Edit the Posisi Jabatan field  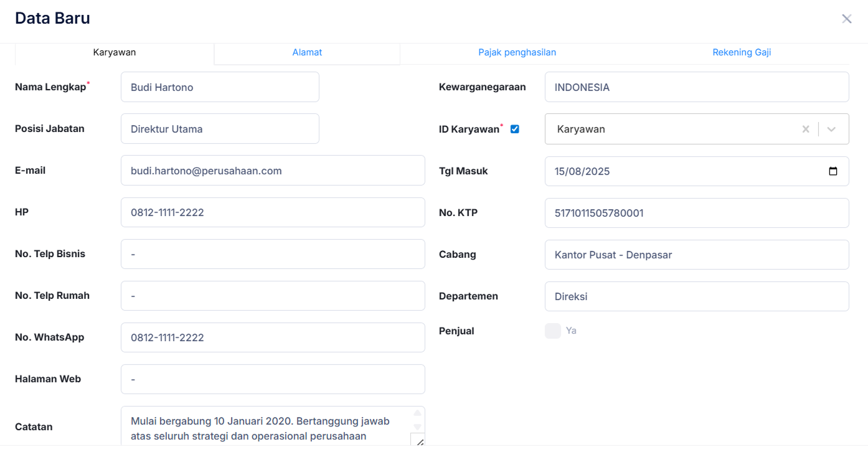tap(220, 129)
